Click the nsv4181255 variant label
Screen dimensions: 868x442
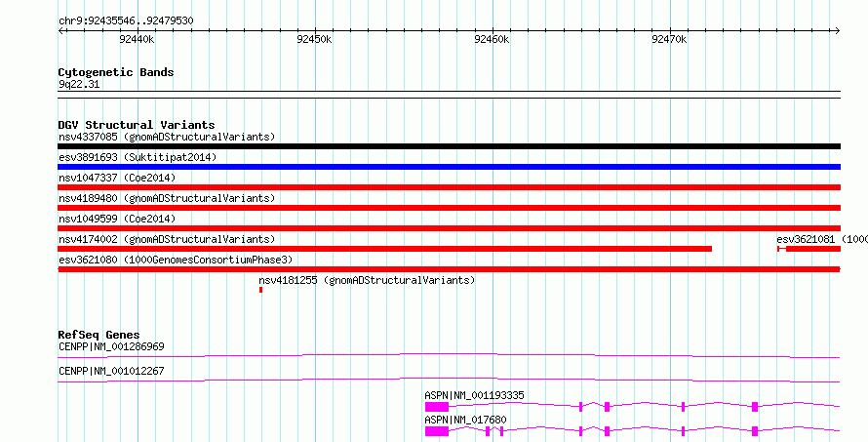tap(367, 280)
